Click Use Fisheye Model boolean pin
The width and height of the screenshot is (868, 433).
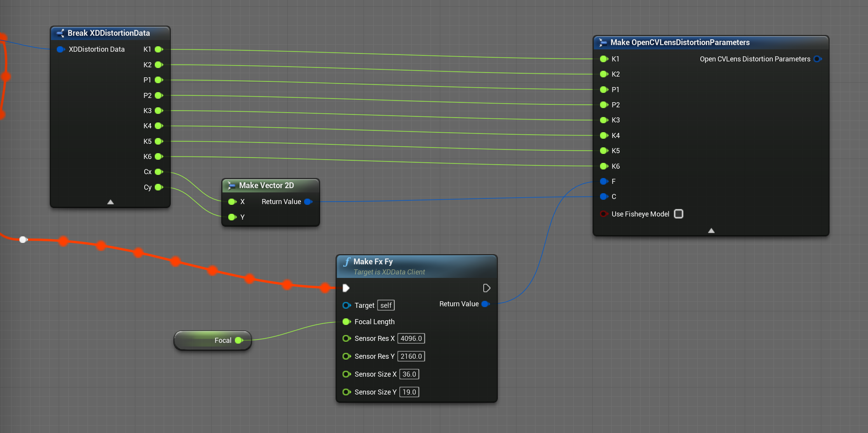coord(604,214)
